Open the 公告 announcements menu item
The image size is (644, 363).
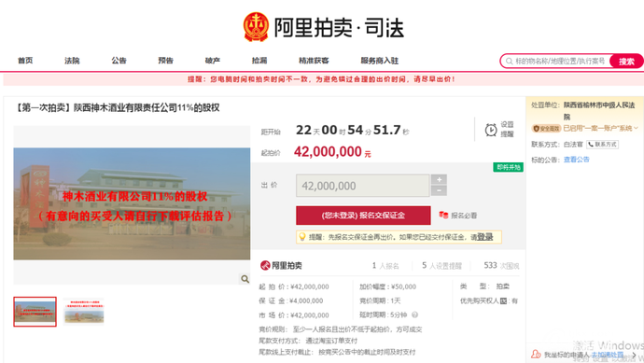[x=119, y=61]
